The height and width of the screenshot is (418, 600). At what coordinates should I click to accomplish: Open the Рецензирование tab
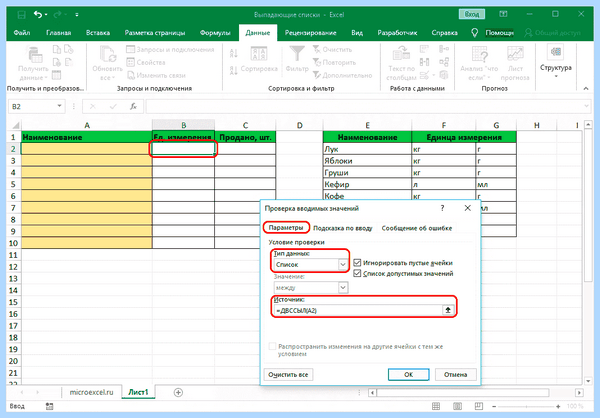pyautogui.click(x=310, y=33)
